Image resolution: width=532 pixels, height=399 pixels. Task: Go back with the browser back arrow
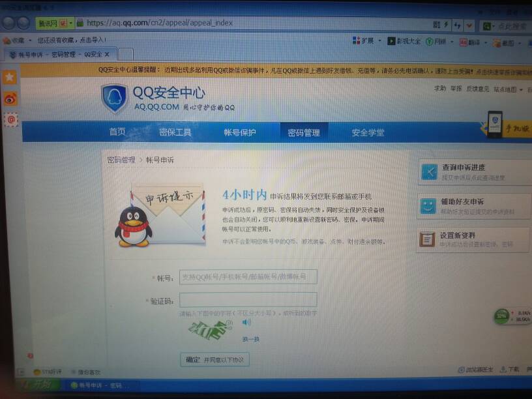point(9,23)
